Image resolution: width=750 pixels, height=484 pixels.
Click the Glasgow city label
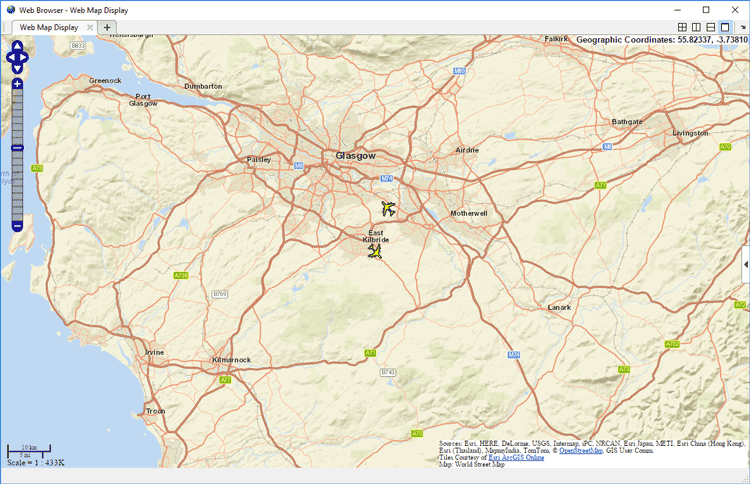point(355,155)
